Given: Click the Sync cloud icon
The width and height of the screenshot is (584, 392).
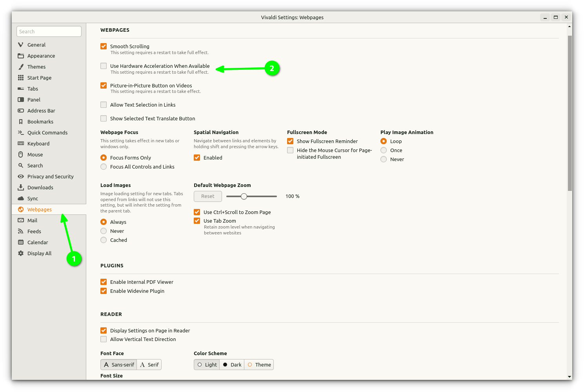Looking at the screenshot, I should point(21,198).
